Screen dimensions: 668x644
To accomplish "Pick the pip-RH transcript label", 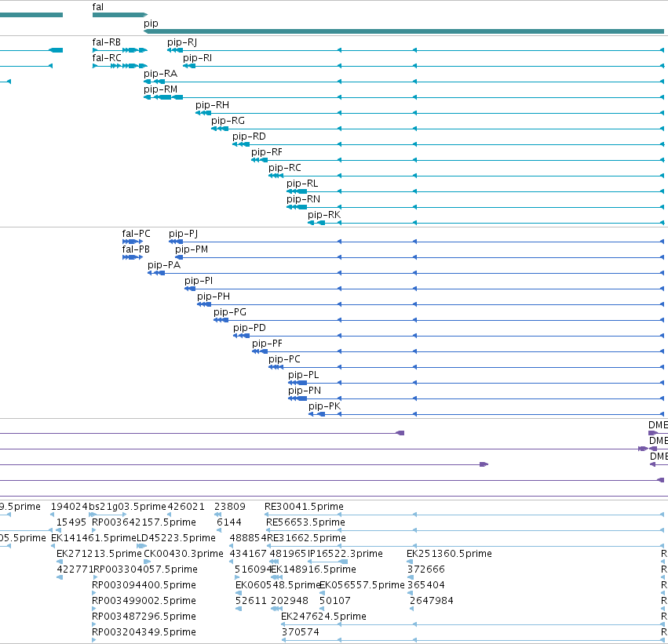I will (x=212, y=105).
